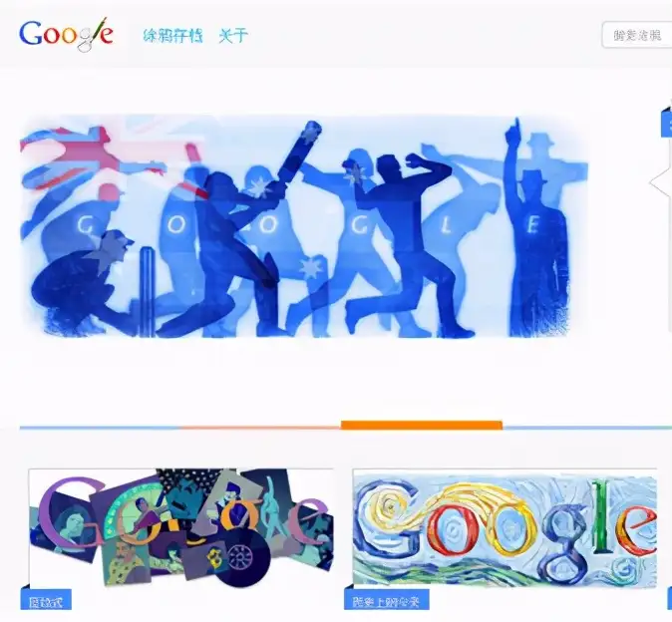Open the 关于 about link
Viewport: 672px width, 622px height.
pos(233,35)
